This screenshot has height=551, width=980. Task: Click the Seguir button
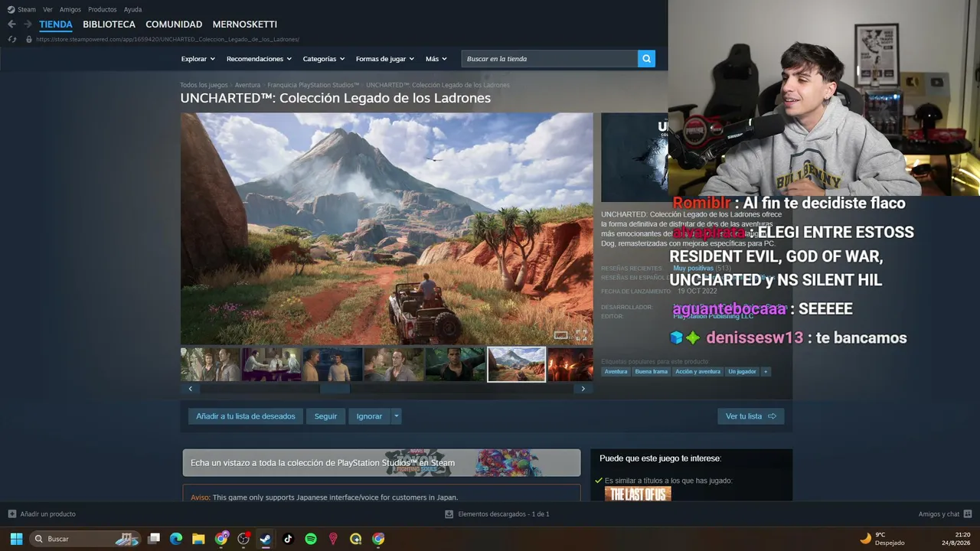tap(325, 416)
